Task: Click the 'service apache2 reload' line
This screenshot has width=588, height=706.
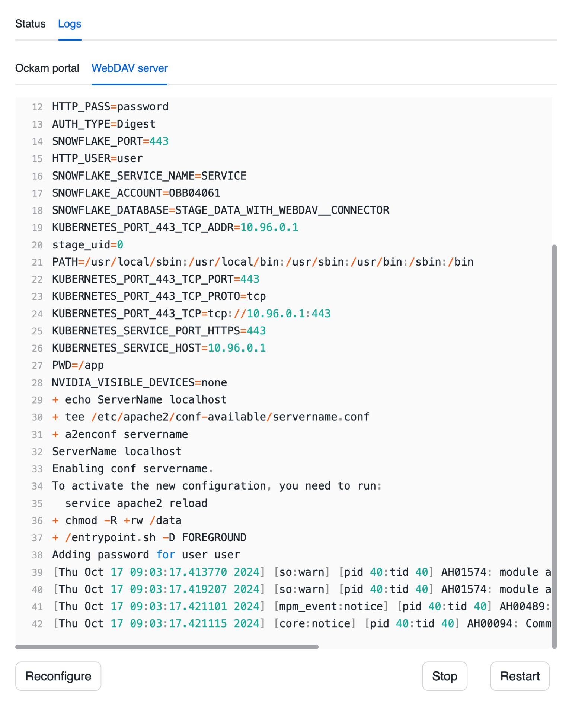Action: tap(136, 503)
